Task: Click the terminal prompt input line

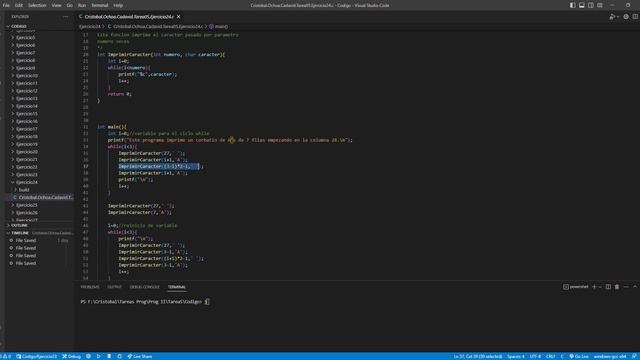Action: [x=144, y=302]
